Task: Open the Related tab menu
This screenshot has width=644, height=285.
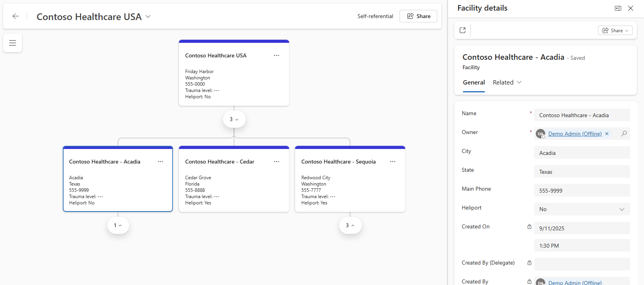Action: [x=507, y=83]
